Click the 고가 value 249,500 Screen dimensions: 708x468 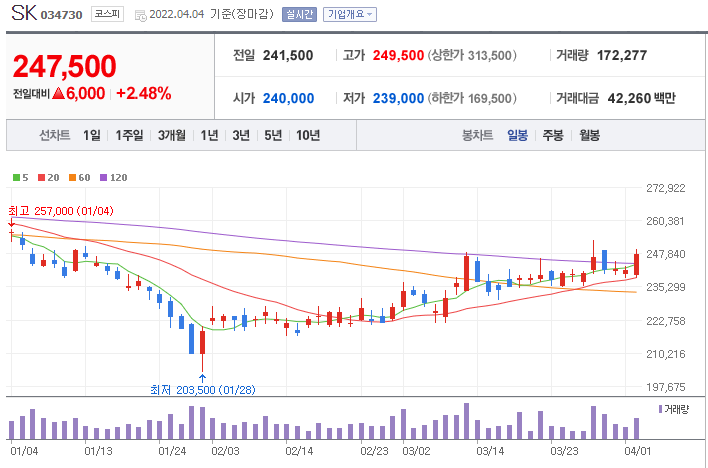[398, 55]
